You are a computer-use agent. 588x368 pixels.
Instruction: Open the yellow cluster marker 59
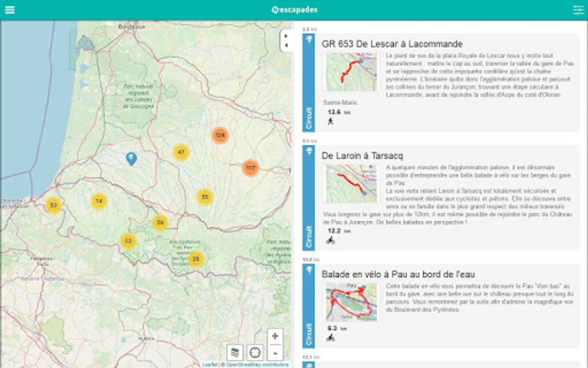(x=160, y=222)
